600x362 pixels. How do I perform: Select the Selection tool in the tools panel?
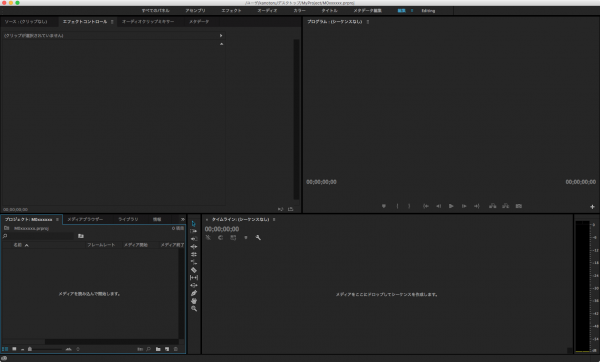(194, 223)
